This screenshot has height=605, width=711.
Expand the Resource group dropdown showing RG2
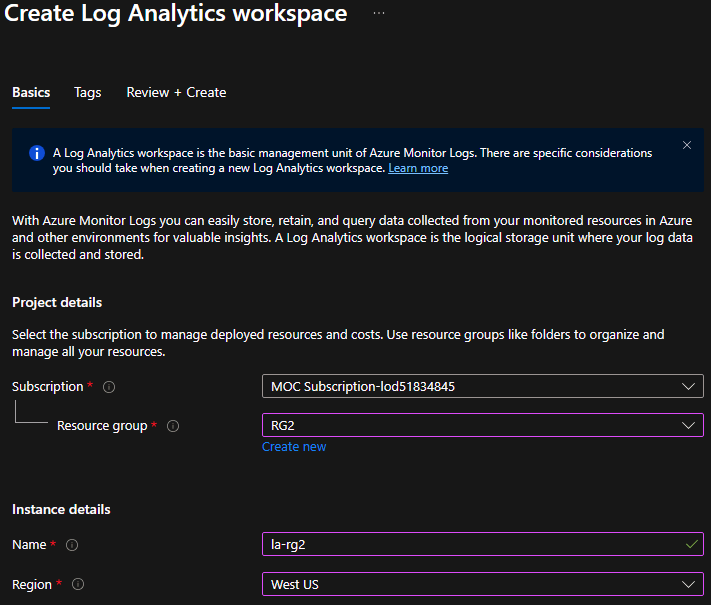pos(482,425)
